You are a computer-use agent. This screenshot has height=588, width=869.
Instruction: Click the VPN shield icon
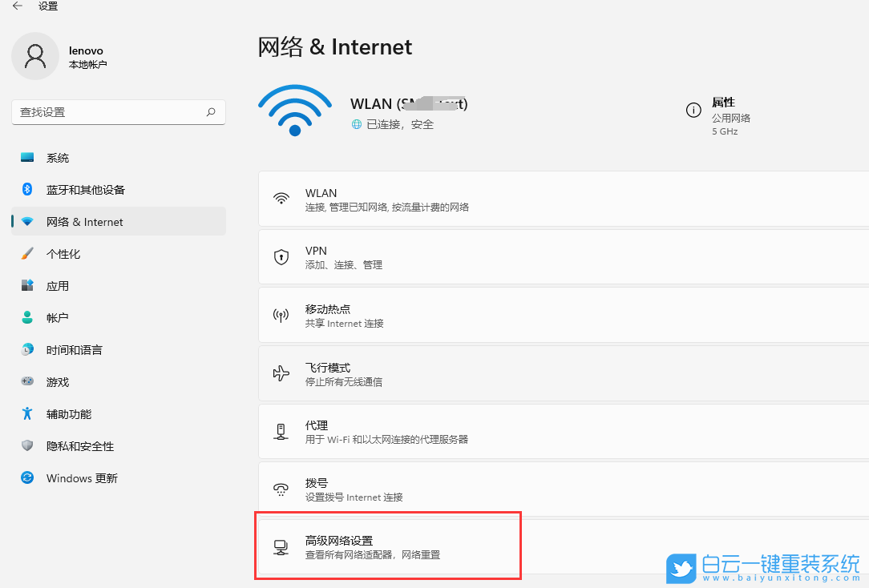pos(281,256)
